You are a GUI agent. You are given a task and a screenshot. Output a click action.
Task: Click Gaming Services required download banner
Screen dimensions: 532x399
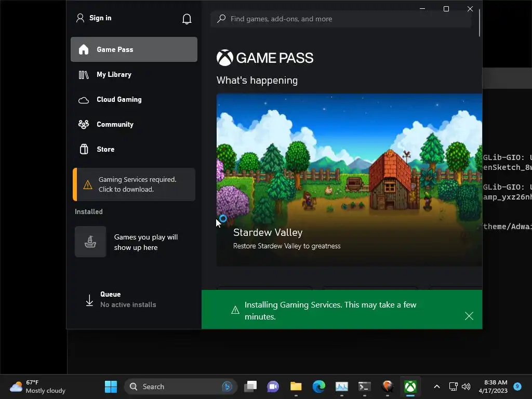coord(134,184)
